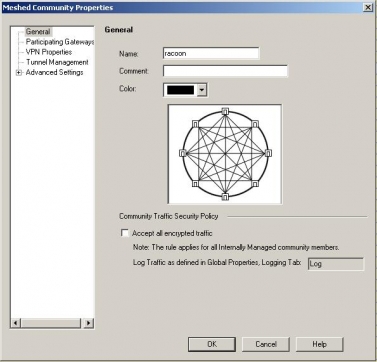Enable Accept all encrypted traffic
Viewport: 377px width, 362px height.
(x=125, y=233)
